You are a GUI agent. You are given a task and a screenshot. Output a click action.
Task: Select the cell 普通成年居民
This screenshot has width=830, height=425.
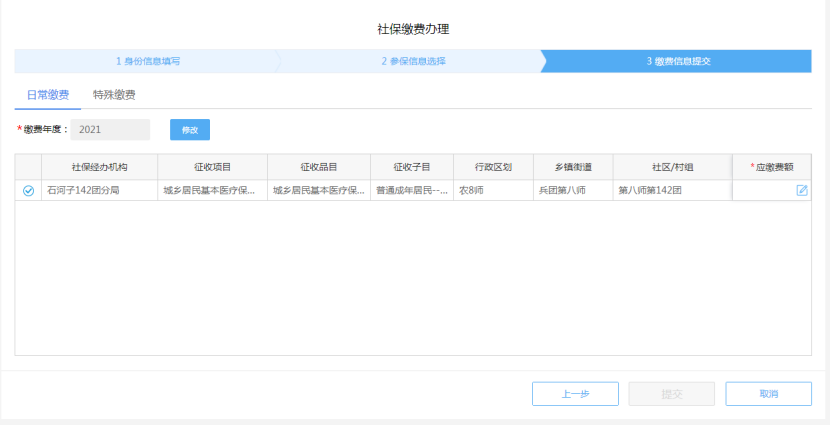pos(412,191)
